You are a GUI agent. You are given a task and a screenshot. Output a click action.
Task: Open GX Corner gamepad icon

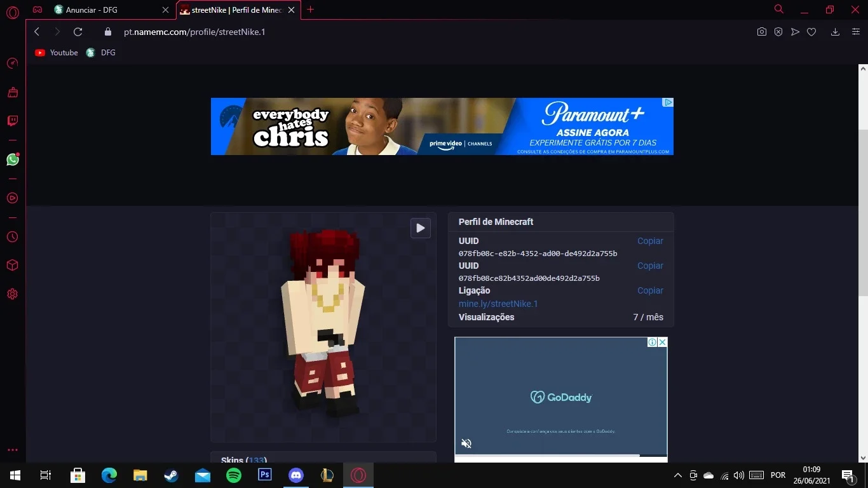click(38, 10)
